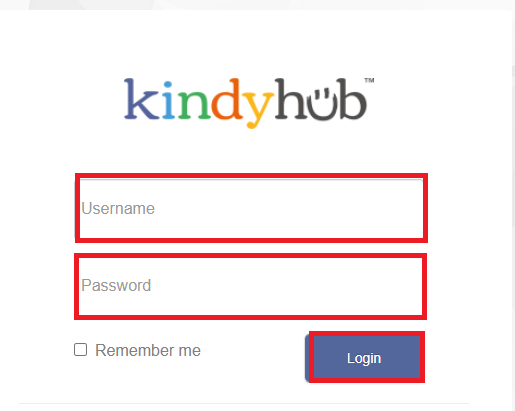This screenshot has height=411, width=515.
Task: Click the green letter "n" in the logo
Action: pos(194,105)
